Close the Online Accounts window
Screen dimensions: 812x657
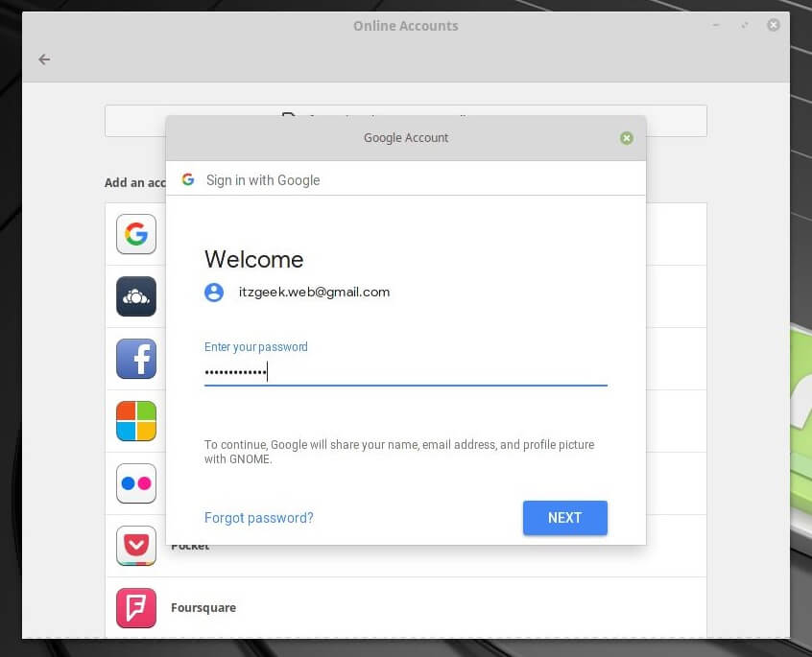coord(774,25)
